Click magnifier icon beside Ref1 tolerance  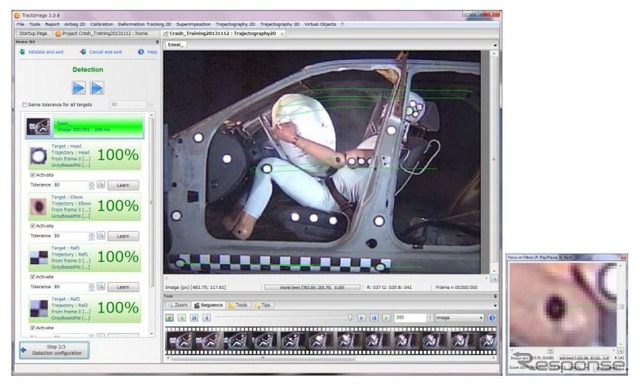(x=101, y=287)
